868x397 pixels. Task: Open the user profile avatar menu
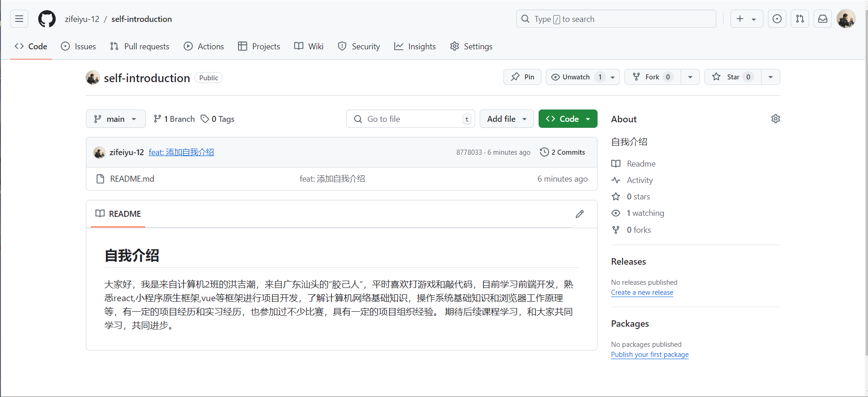(x=846, y=19)
